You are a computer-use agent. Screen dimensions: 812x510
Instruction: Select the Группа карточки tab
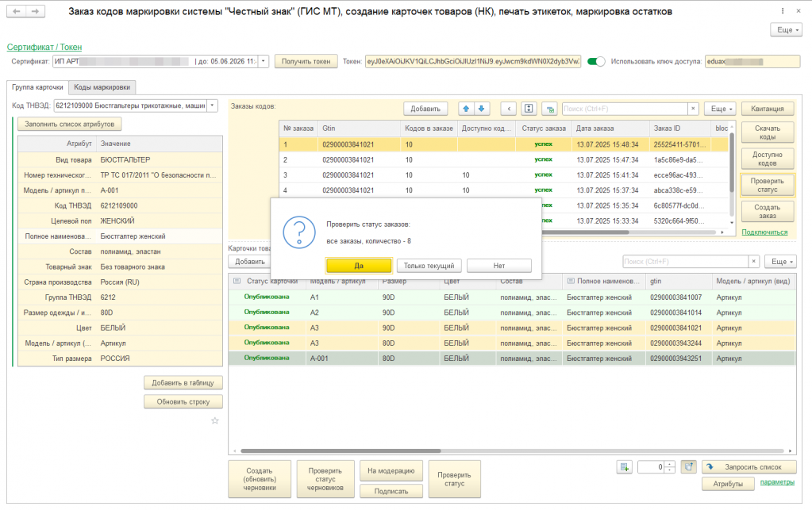(x=37, y=87)
